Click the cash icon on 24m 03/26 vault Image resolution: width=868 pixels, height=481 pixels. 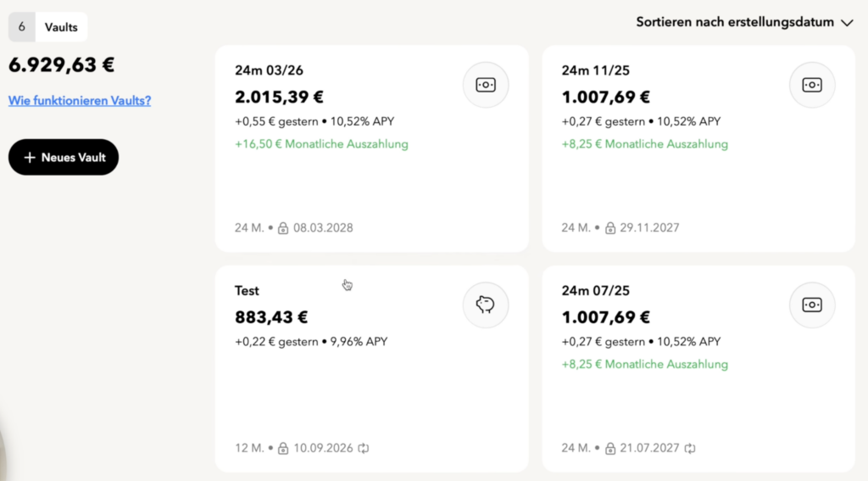click(486, 85)
